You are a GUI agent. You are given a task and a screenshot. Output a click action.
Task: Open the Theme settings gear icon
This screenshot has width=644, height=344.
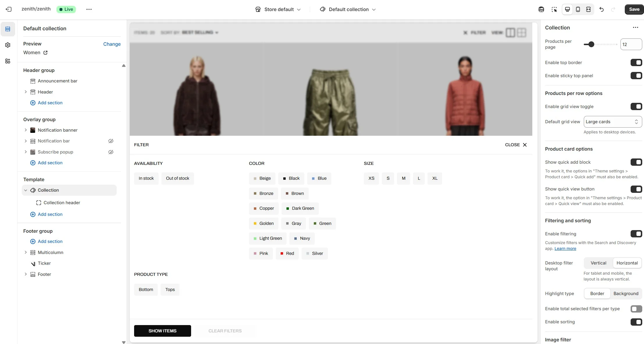[8, 45]
